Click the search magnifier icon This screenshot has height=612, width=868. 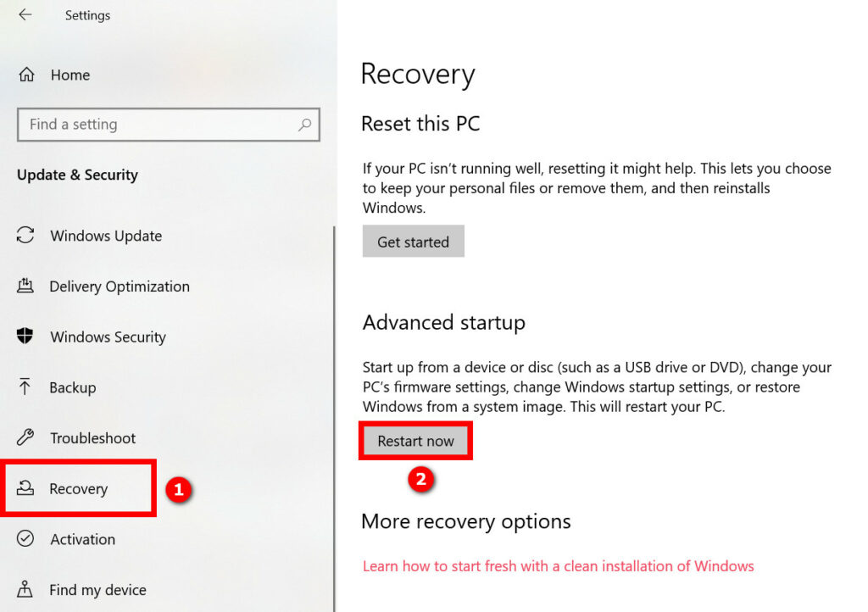click(304, 125)
